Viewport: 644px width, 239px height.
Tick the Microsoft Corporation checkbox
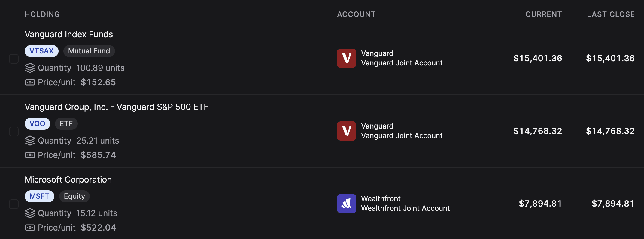coord(14,204)
